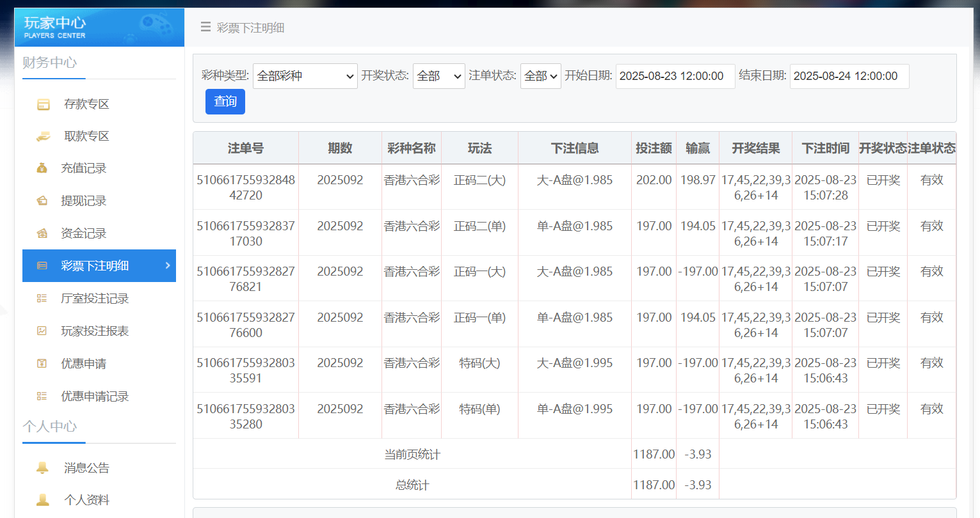Open recharge records via the 充值记录 icon

pos(43,168)
